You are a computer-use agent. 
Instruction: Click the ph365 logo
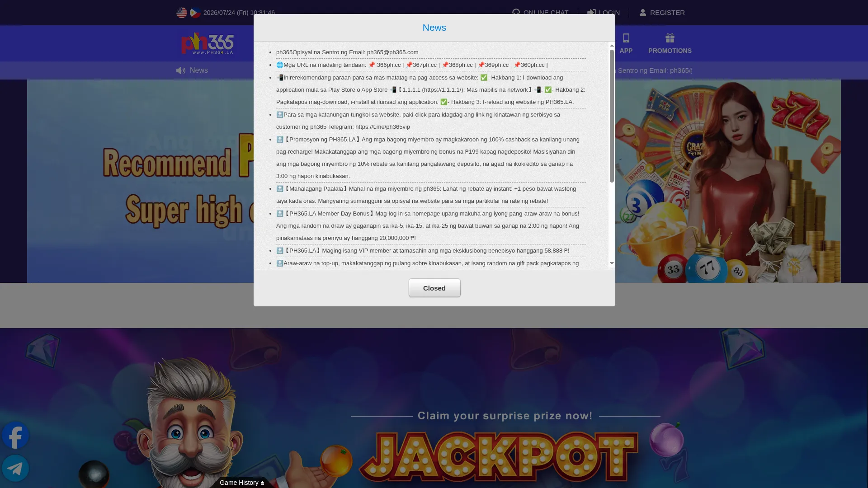(208, 43)
